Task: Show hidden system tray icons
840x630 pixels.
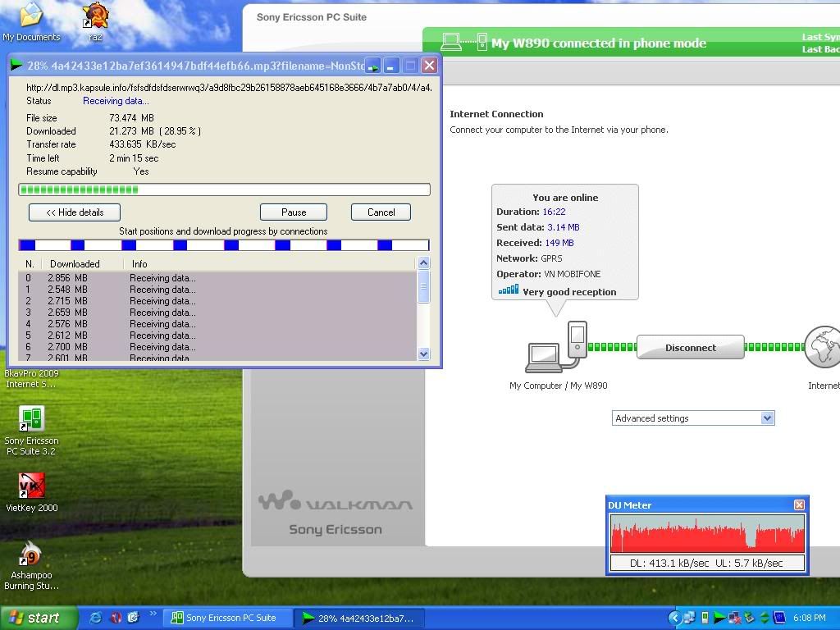Action: pyautogui.click(x=674, y=618)
